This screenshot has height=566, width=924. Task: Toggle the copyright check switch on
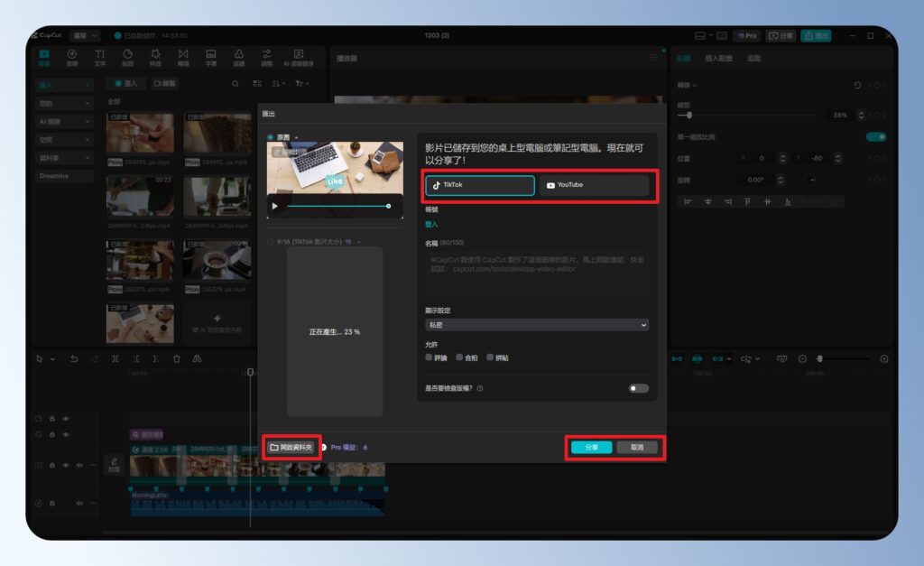[x=638, y=388]
